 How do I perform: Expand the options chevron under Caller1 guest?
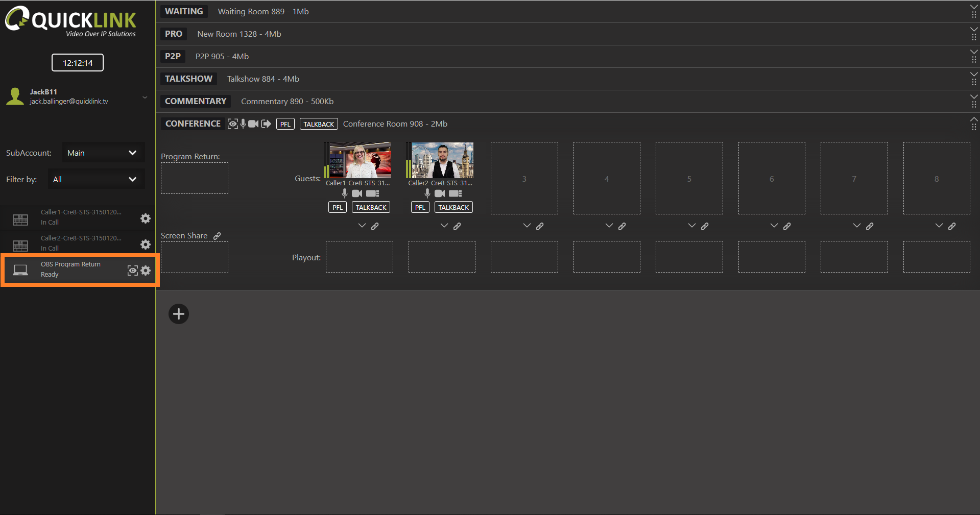click(x=362, y=226)
